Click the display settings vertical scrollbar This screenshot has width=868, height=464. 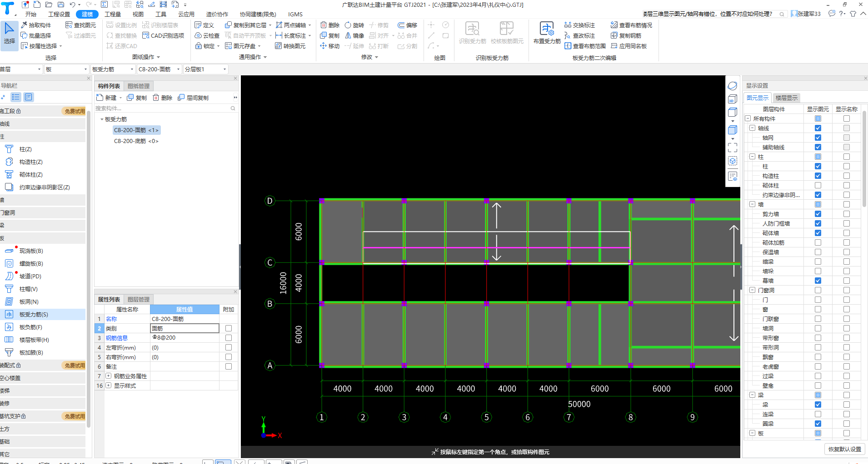[864, 159]
